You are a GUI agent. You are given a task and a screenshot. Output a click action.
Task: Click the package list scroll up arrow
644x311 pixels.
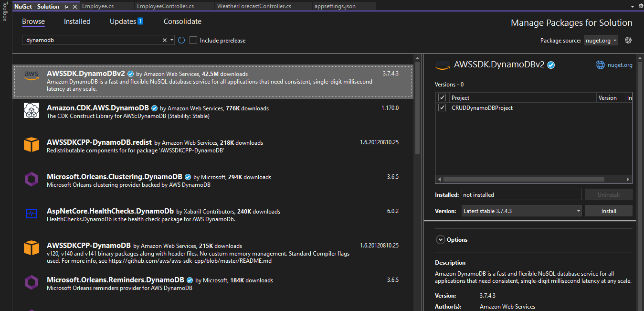click(x=417, y=58)
